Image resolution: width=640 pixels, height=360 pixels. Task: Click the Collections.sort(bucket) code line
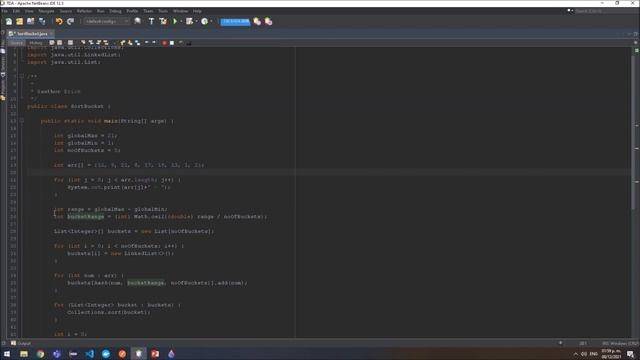109,312
